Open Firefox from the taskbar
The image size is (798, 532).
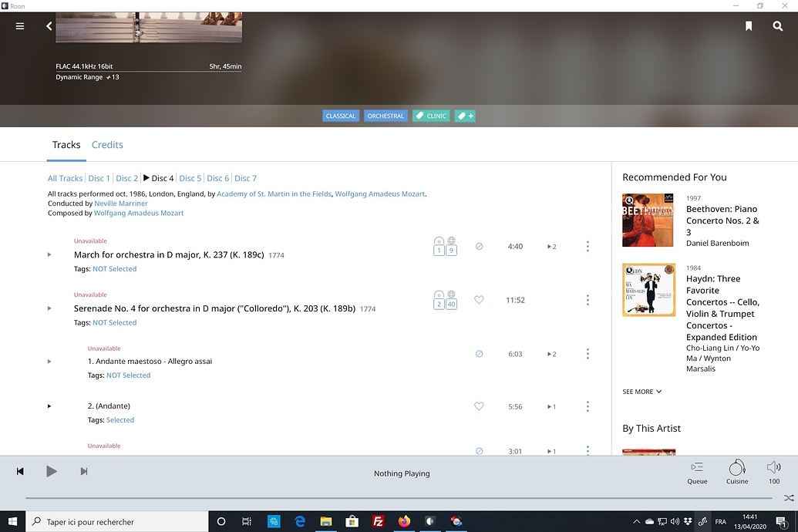point(404,521)
